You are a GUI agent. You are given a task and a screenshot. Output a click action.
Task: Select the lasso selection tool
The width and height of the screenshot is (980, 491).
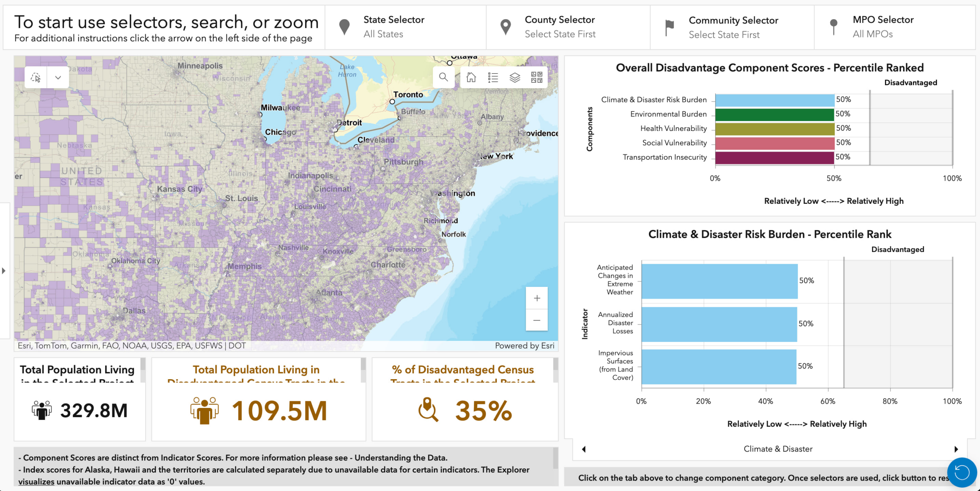point(36,77)
